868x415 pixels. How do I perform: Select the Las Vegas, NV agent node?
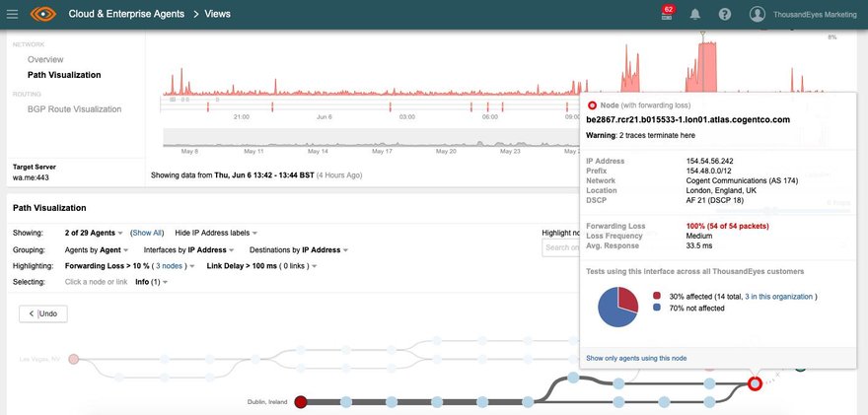tap(74, 359)
